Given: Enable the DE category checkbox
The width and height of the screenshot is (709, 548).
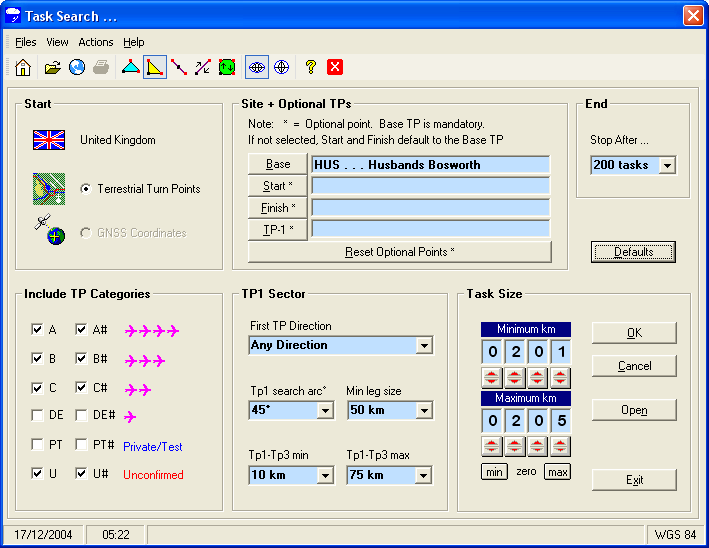Looking at the screenshot, I should pyautogui.click(x=37, y=416).
